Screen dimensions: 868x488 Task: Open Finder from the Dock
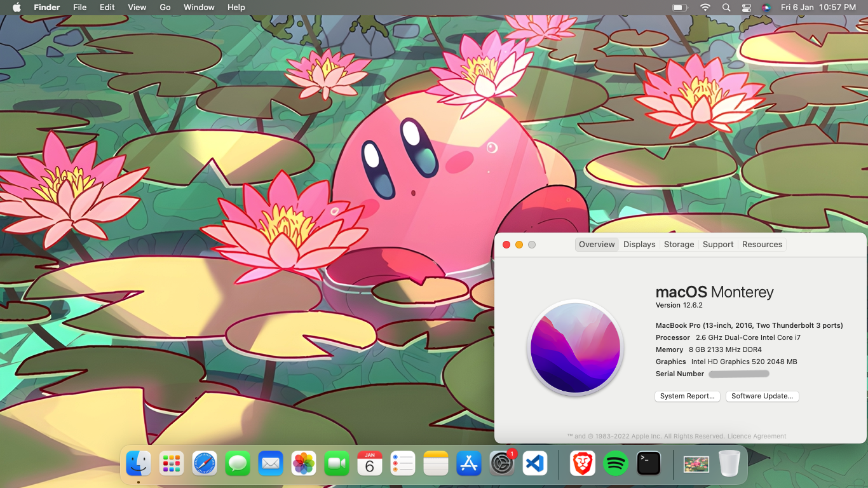[139, 463]
